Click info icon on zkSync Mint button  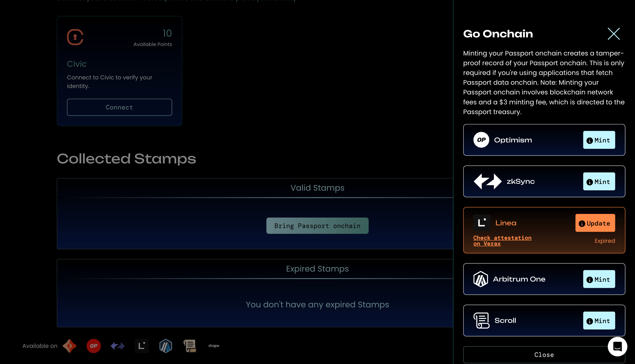(x=590, y=182)
